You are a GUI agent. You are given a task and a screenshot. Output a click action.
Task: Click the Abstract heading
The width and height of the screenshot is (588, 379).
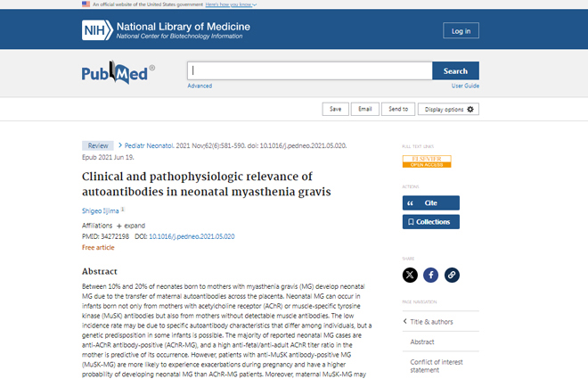click(100, 271)
